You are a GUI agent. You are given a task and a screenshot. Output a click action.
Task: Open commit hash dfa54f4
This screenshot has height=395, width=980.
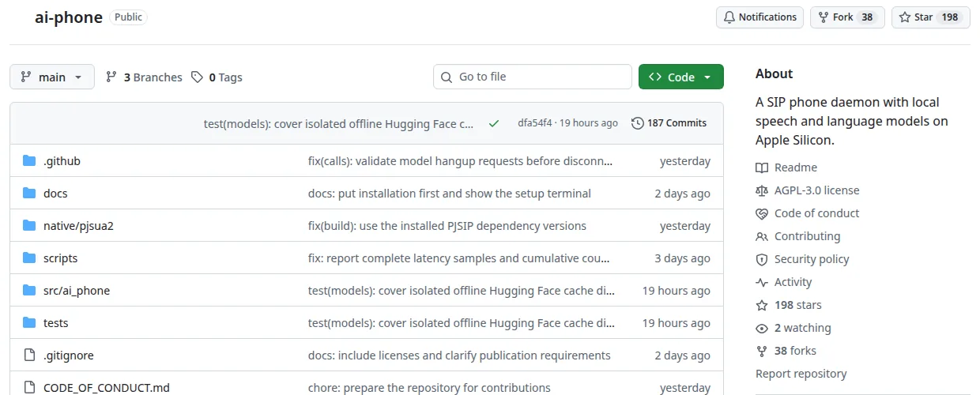(x=535, y=123)
